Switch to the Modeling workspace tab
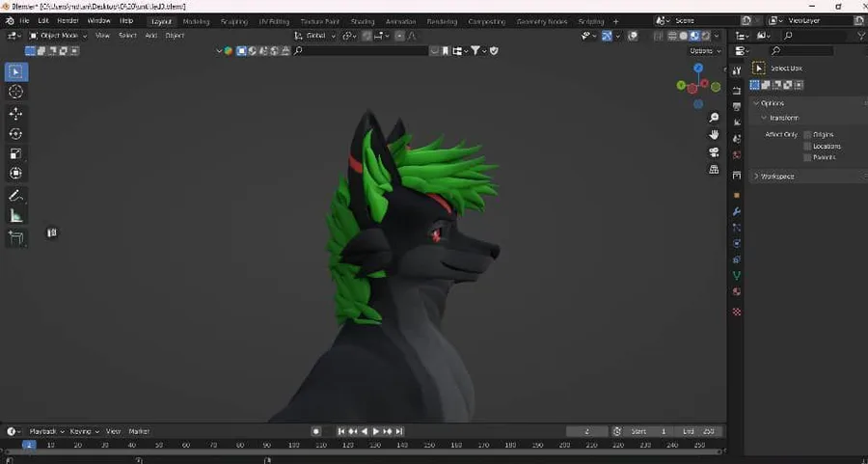Screen dimensions: 868x464 [197, 21]
